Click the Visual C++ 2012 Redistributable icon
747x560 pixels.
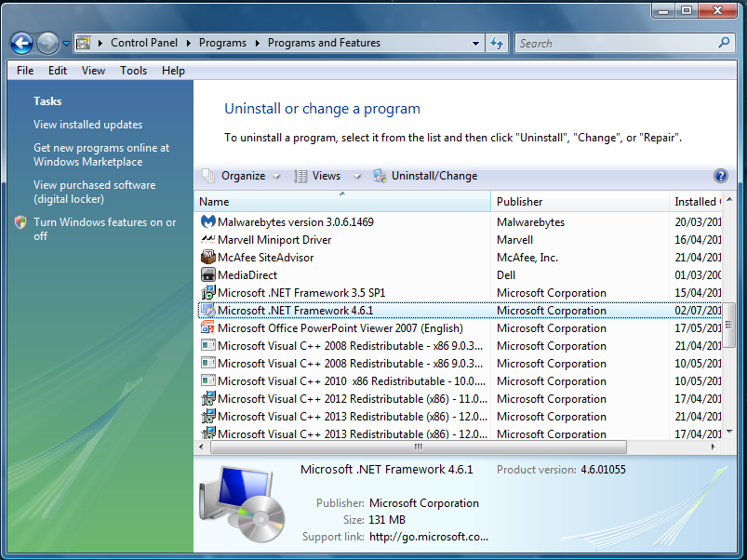(x=208, y=398)
